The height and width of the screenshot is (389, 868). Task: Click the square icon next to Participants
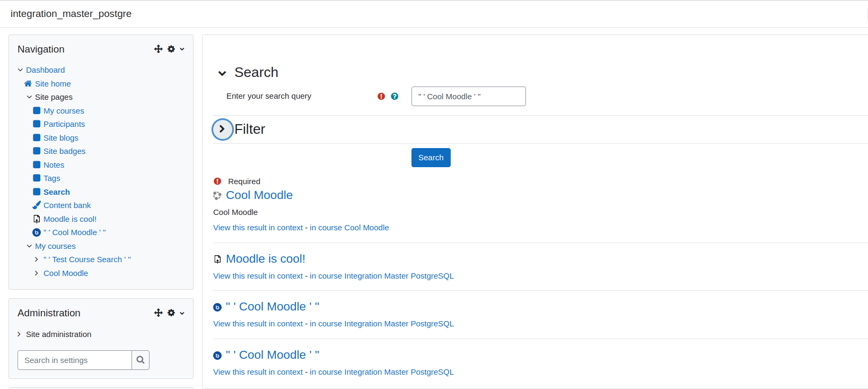(x=37, y=124)
